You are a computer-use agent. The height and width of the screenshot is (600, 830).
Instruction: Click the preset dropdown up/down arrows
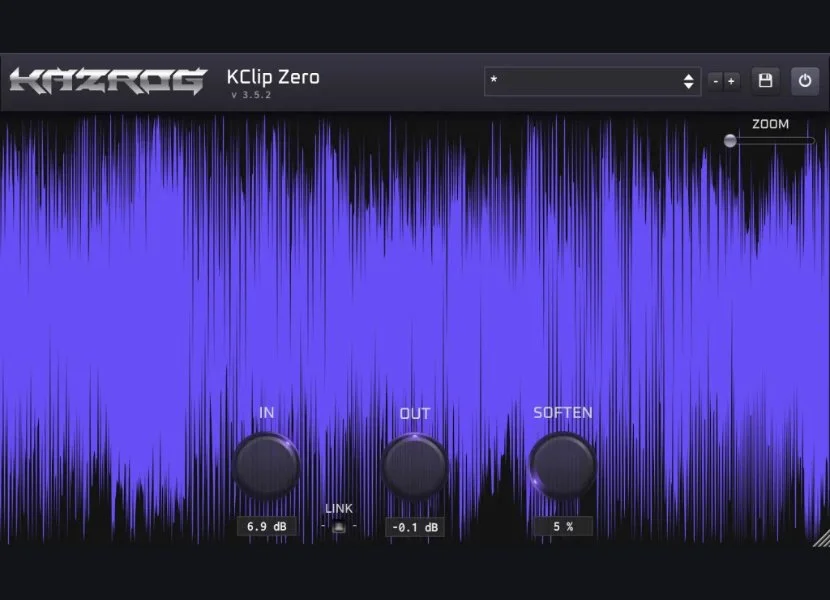(x=689, y=81)
